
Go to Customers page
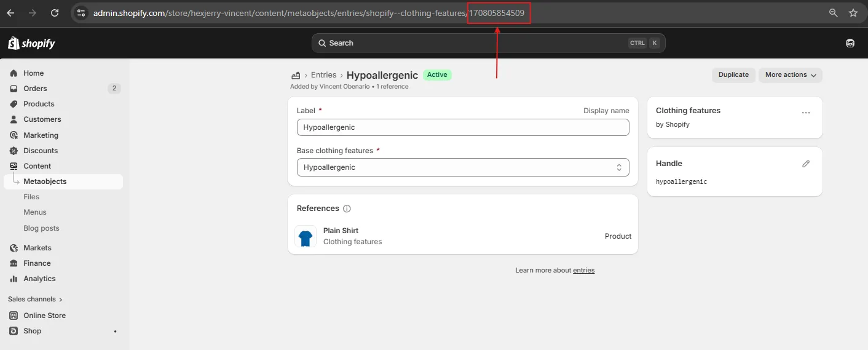[x=42, y=119]
